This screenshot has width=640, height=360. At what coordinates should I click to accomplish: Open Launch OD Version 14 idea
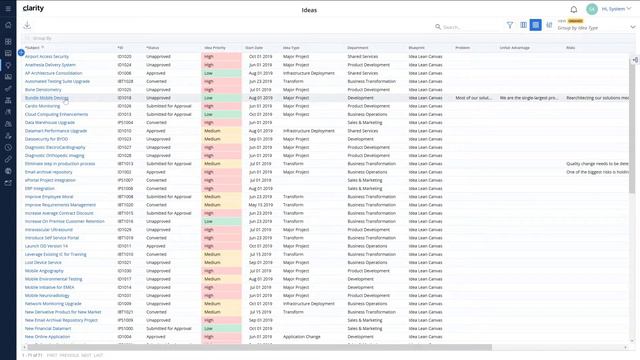tap(46, 246)
